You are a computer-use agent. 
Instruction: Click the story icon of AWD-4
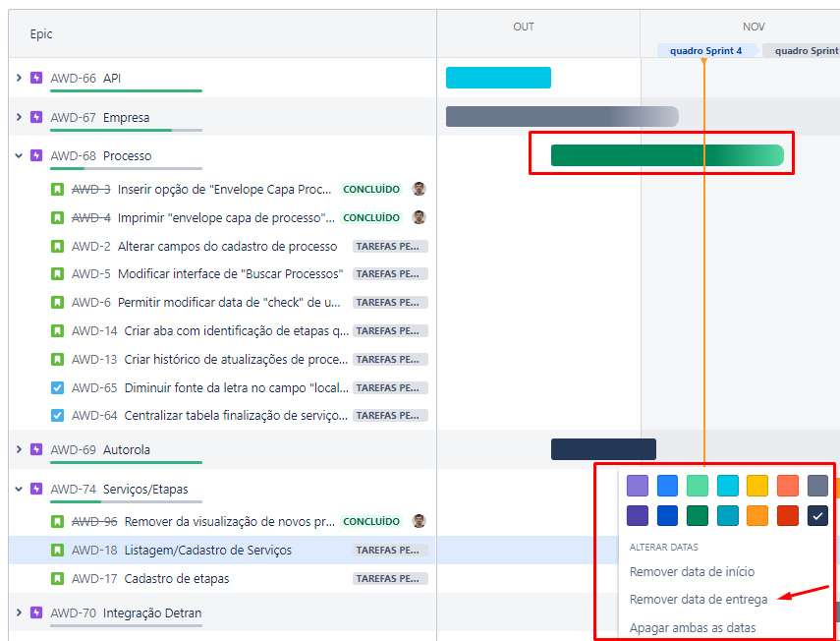57,217
